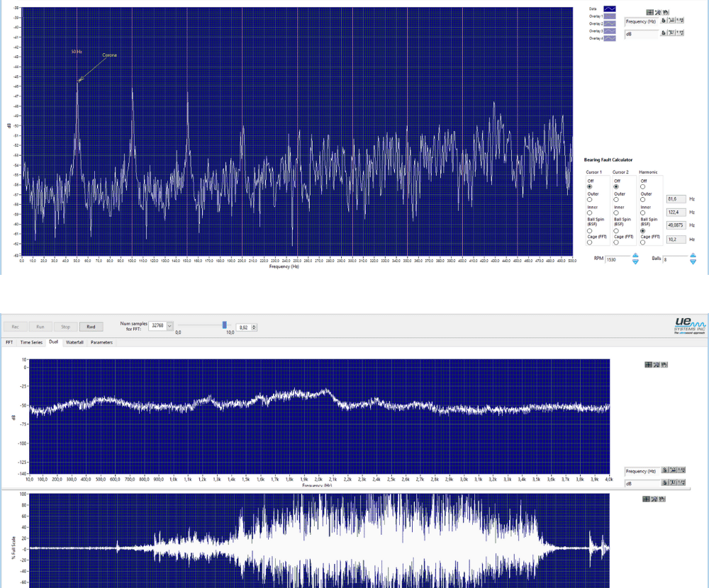Select Harmonic Outer radio button
This screenshot has width=709, height=588.
tap(642, 199)
